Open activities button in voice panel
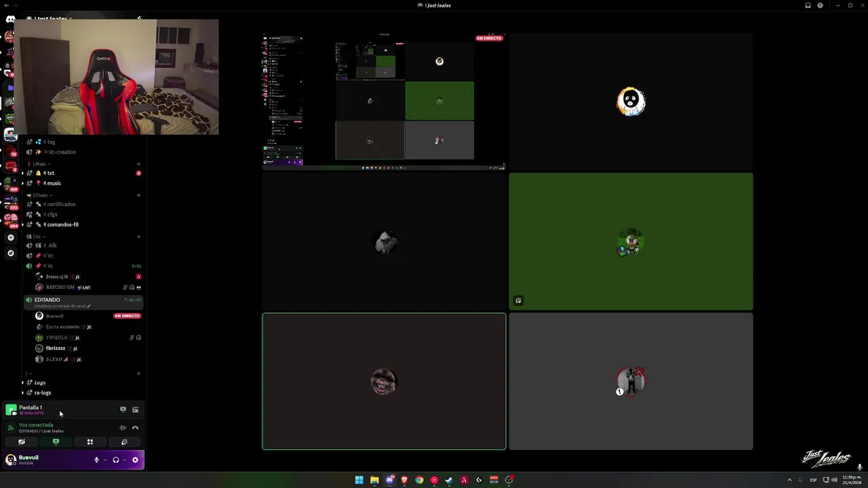Viewport: 868px width, 488px height. tap(90, 442)
